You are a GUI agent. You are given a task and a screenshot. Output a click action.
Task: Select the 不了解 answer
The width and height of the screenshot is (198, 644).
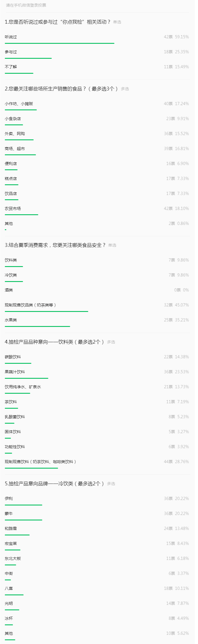[97, 69]
